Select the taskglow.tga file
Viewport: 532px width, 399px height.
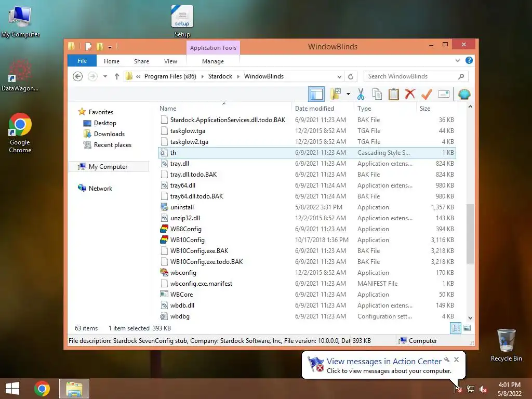point(307,131)
